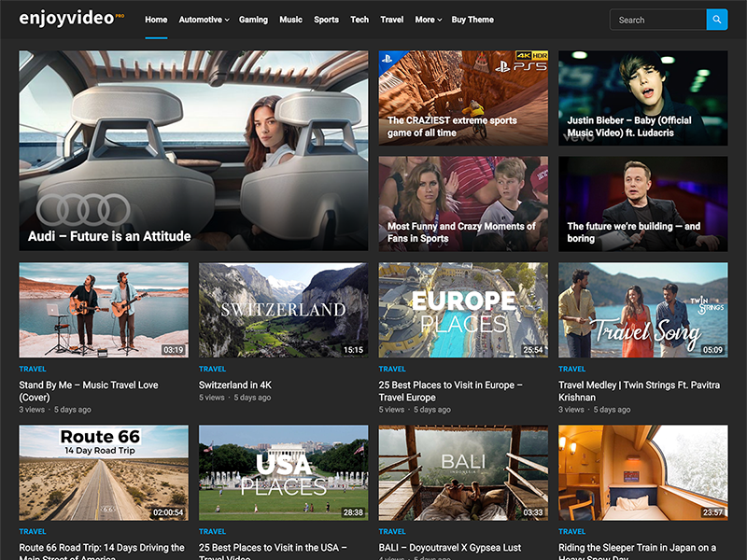This screenshot has height=560, width=747.
Task: Open the Automotive dropdown menu
Action: [203, 19]
